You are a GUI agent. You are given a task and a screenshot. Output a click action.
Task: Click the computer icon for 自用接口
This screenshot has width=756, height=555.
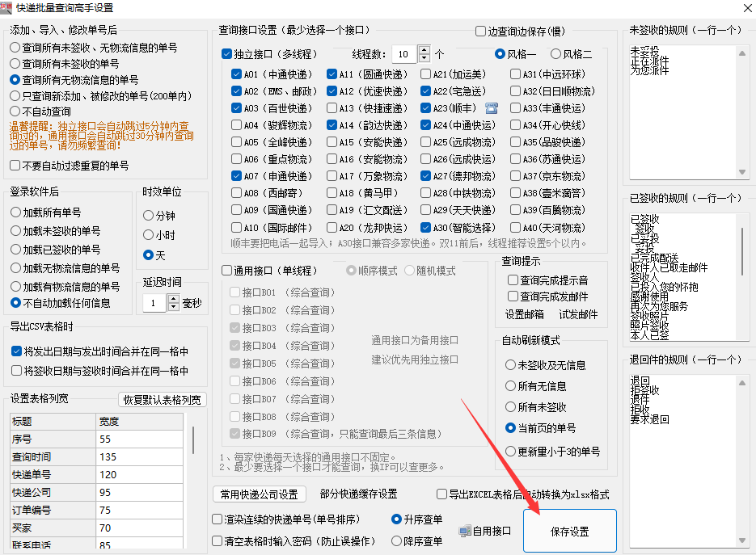tap(464, 531)
